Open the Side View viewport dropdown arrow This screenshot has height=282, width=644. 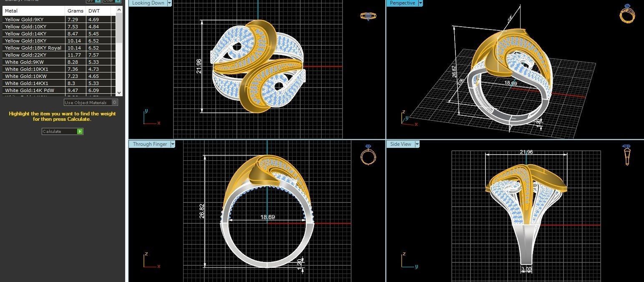(417, 144)
